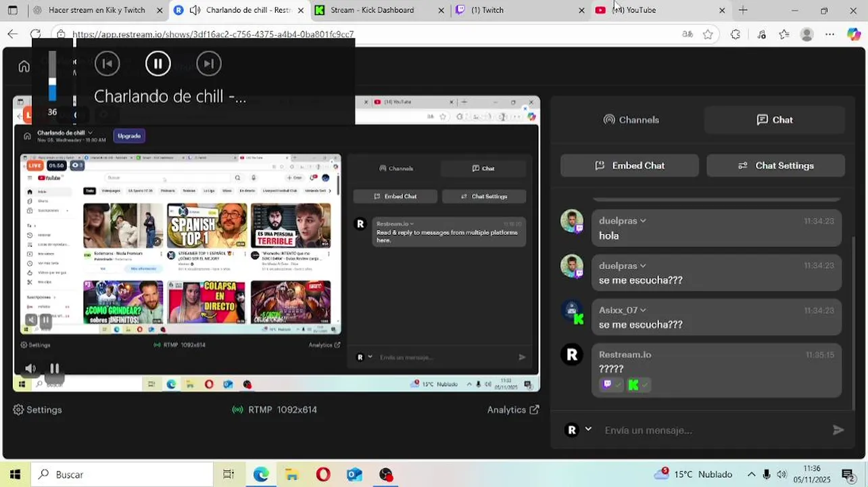The height and width of the screenshot is (487, 868).
Task: Click Twitch delivery badge under '?????' message
Action: tap(610, 385)
